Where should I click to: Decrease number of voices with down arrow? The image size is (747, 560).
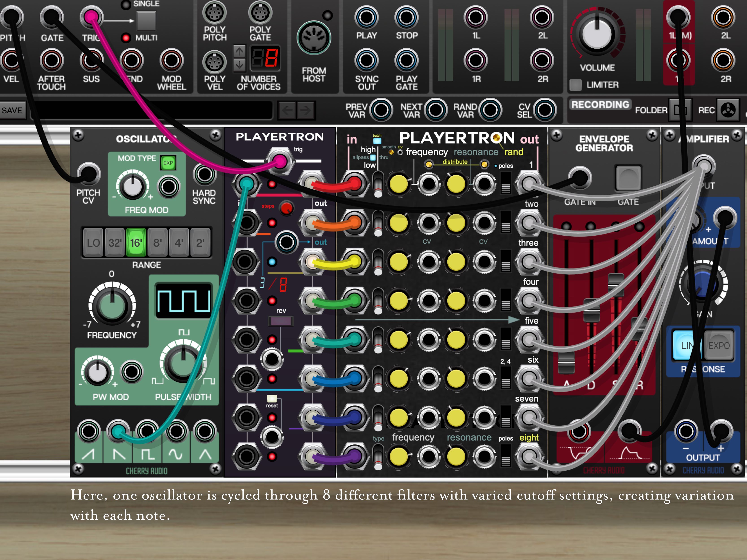click(239, 65)
